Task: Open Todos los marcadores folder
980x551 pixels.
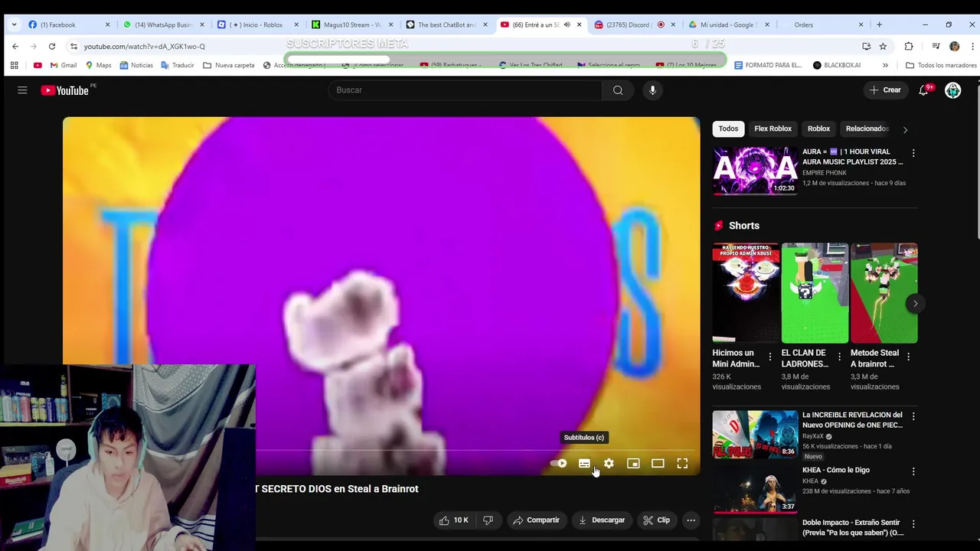Action: 941,65
